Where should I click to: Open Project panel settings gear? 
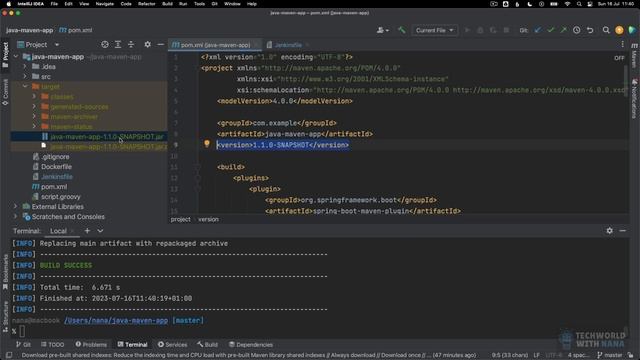147,44
